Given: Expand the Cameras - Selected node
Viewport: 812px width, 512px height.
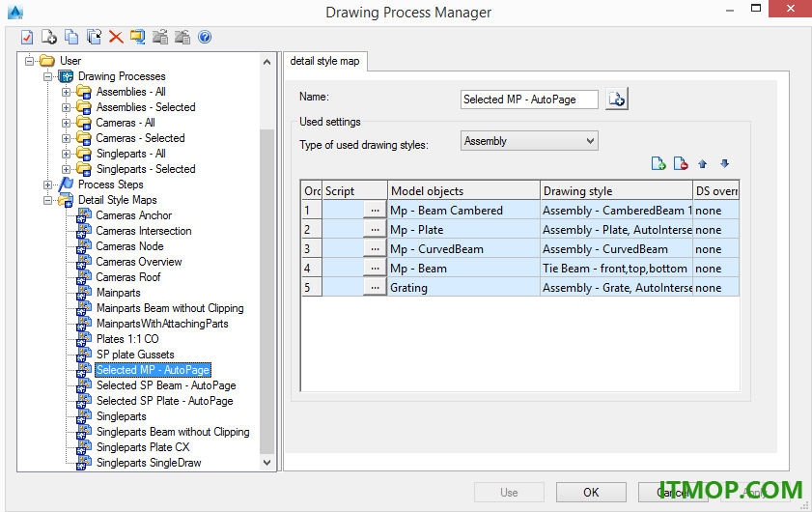Looking at the screenshot, I should click(66, 138).
